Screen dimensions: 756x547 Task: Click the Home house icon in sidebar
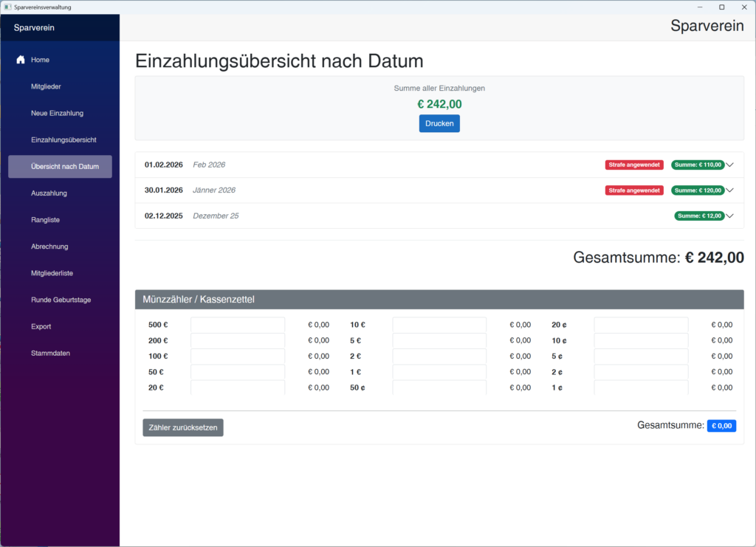21,60
